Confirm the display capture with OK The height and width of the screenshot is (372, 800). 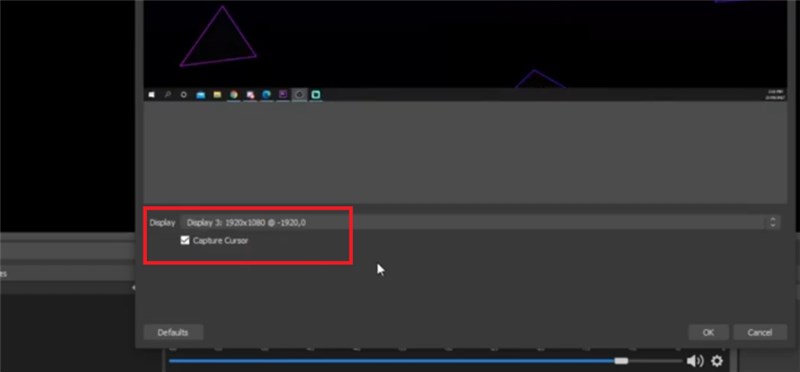click(708, 333)
